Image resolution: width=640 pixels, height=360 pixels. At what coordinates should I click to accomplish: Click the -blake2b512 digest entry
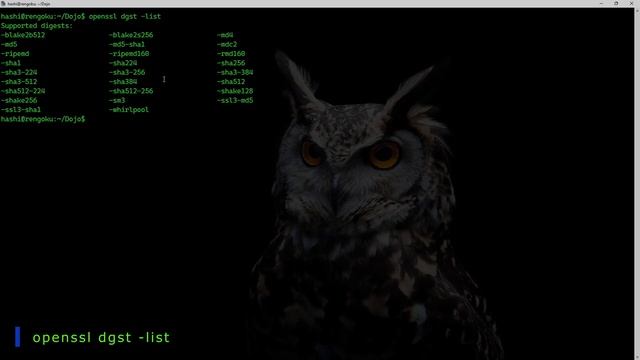(x=23, y=35)
